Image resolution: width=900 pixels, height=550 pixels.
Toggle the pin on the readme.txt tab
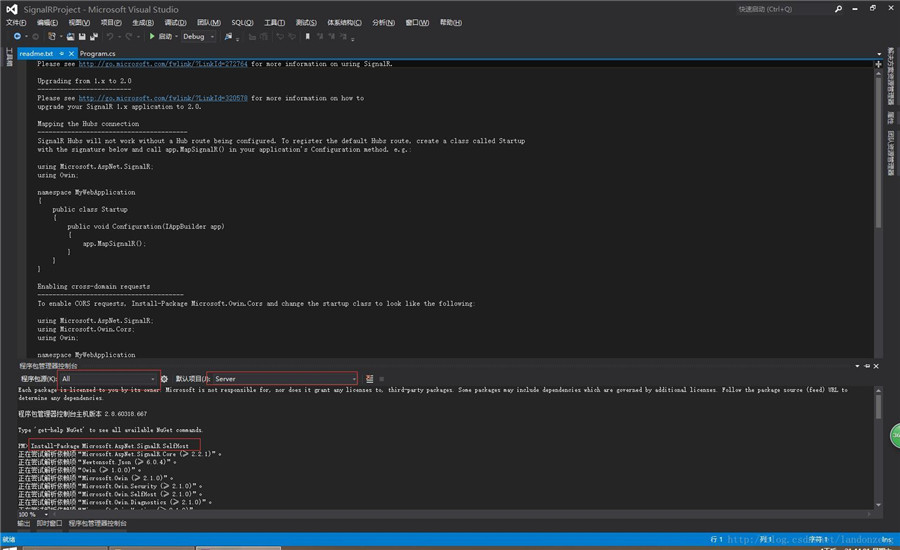[x=60, y=53]
